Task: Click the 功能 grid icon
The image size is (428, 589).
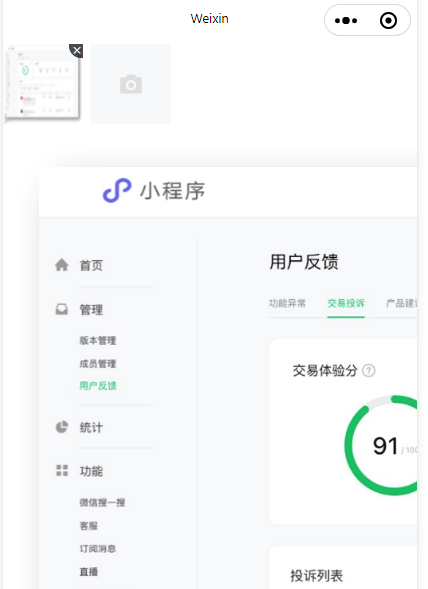Action: point(62,470)
